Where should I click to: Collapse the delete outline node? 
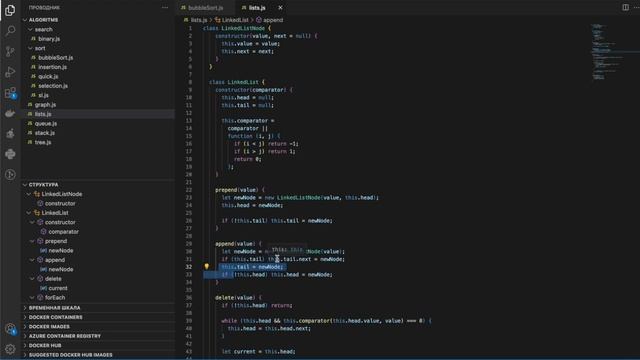32,278
